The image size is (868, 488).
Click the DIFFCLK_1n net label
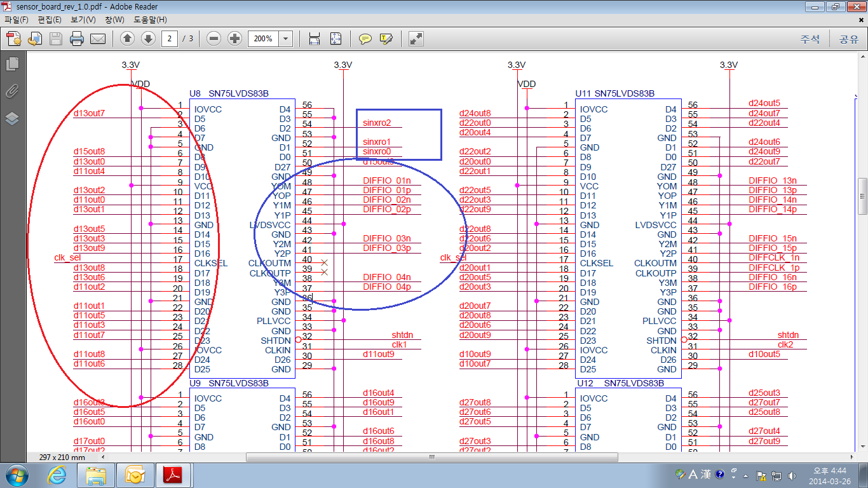click(x=774, y=257)
